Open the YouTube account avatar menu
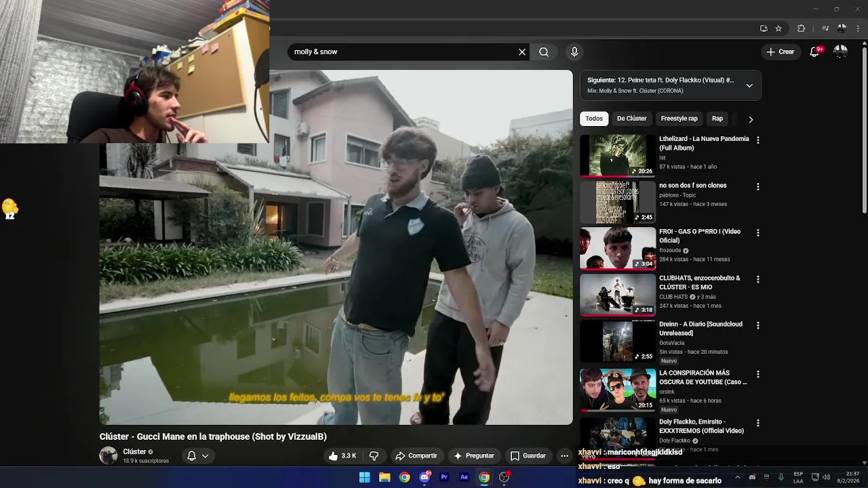This screenshot has width=868, height=488. [840, 52]
